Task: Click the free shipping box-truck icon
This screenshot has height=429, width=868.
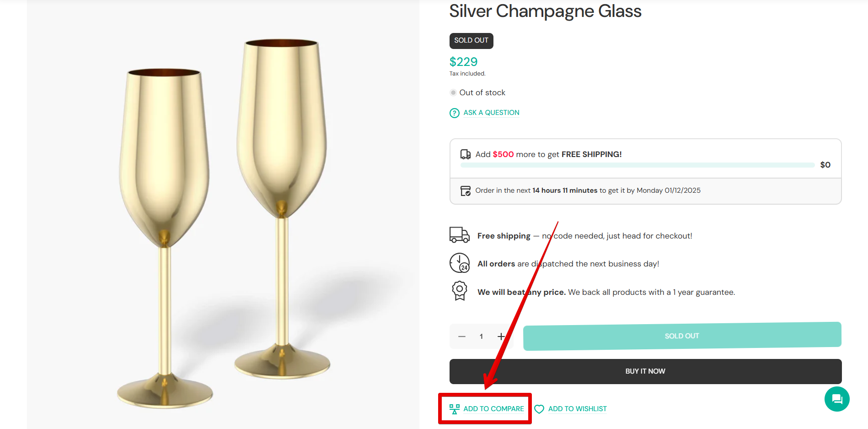Action: tap(465, 154)
